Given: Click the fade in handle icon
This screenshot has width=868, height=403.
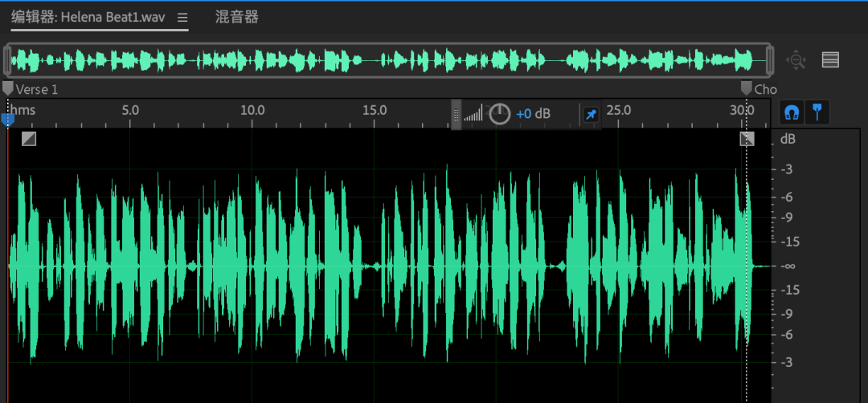Looking at the screenshot, I should click(29, 139).
